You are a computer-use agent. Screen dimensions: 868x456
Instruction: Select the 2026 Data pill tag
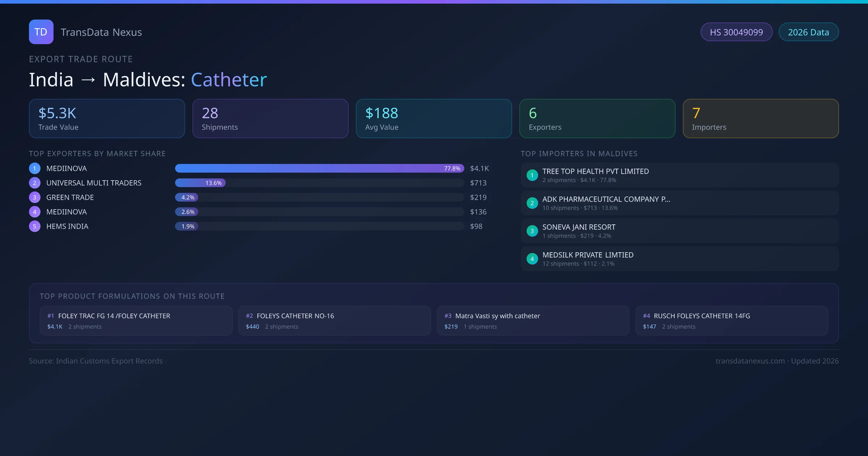(x=808, y=32)
